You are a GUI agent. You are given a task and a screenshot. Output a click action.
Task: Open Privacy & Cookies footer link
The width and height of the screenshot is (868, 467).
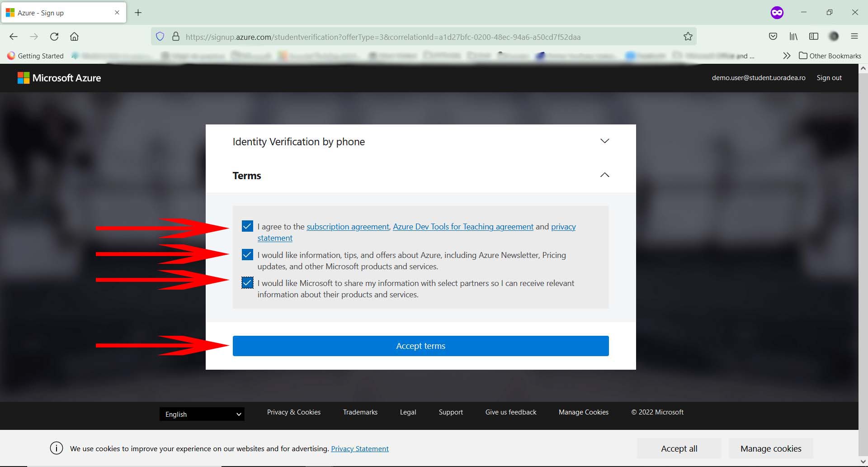click(x=294, y=412)
